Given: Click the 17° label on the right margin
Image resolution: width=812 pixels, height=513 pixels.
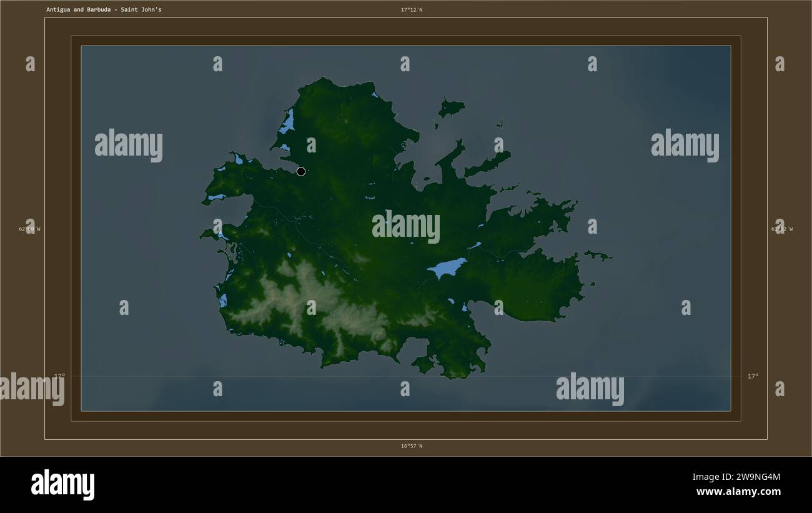Looking at the screenshot, I should coord(753,376).
